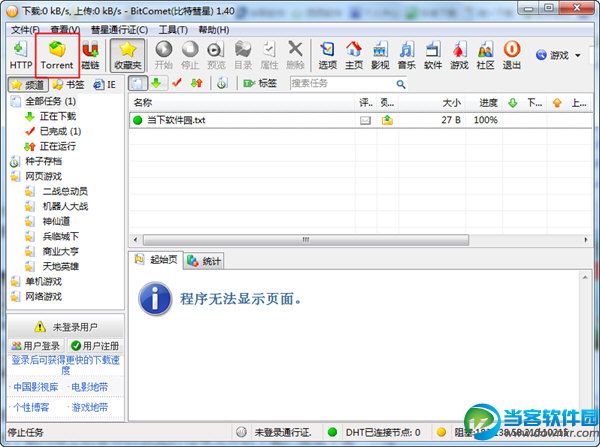Screen dimensions: 600x447
Task: Toggle the running-tasks up-down arrows filter
Action: tap(197, 83)
